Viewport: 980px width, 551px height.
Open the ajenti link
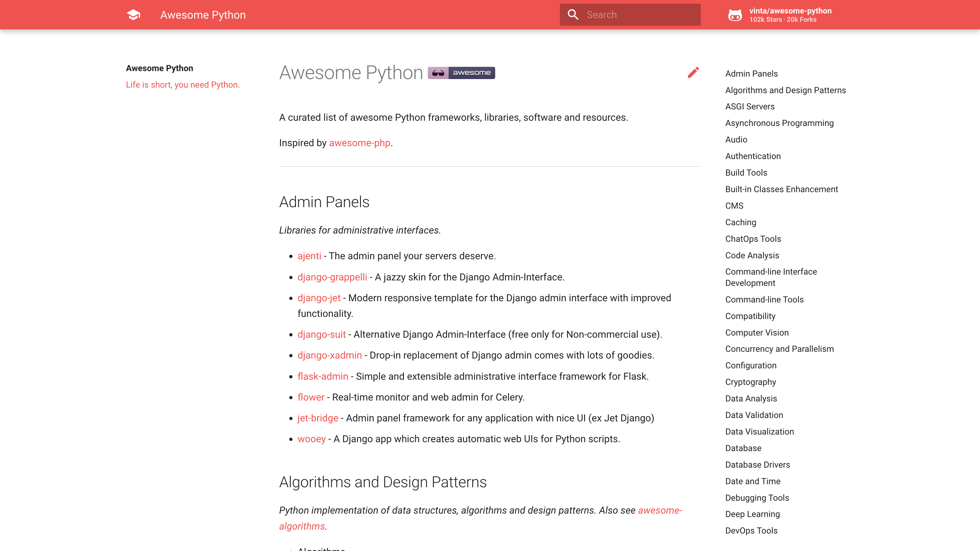click(x=309, y=256)
